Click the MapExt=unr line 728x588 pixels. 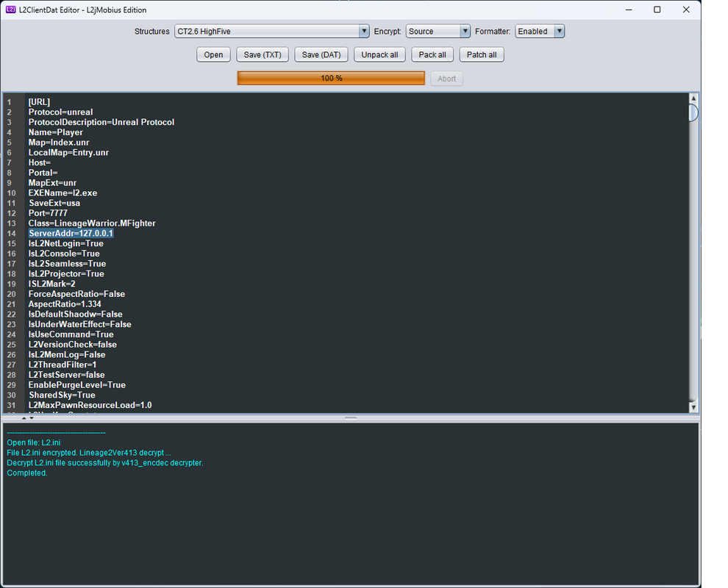[52, 183]
